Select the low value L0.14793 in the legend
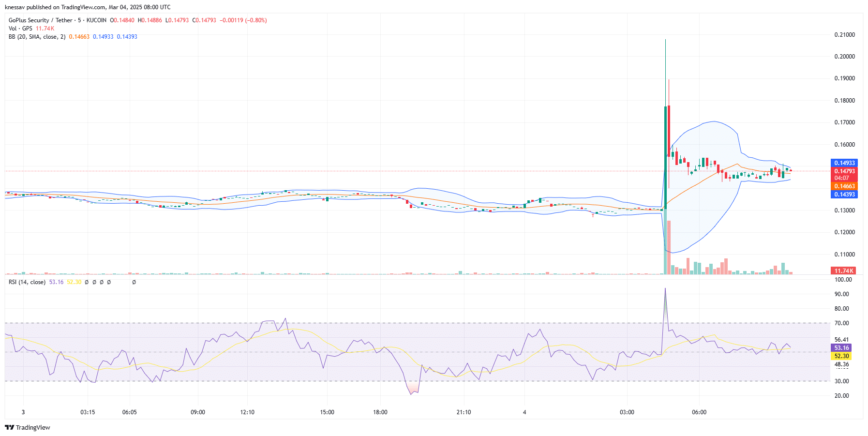 [177, 20]
